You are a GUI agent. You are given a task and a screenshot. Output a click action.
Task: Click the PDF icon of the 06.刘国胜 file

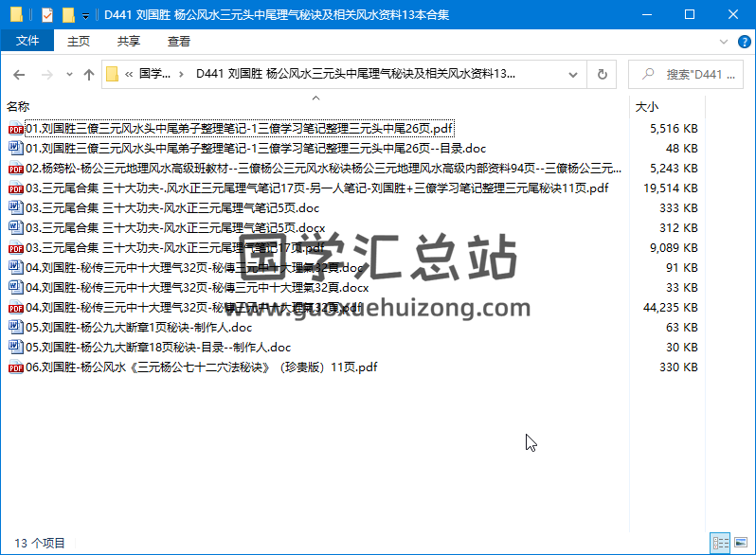[x=15, y=367]
